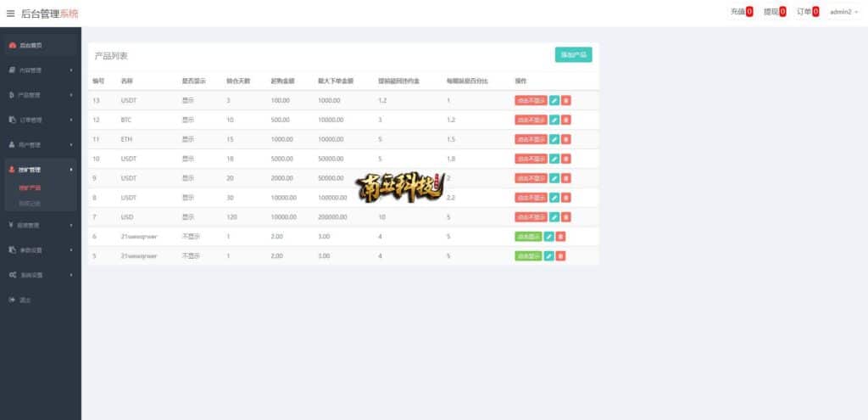
Task: Click the 添加产品 button
Action: coord(574,55)
